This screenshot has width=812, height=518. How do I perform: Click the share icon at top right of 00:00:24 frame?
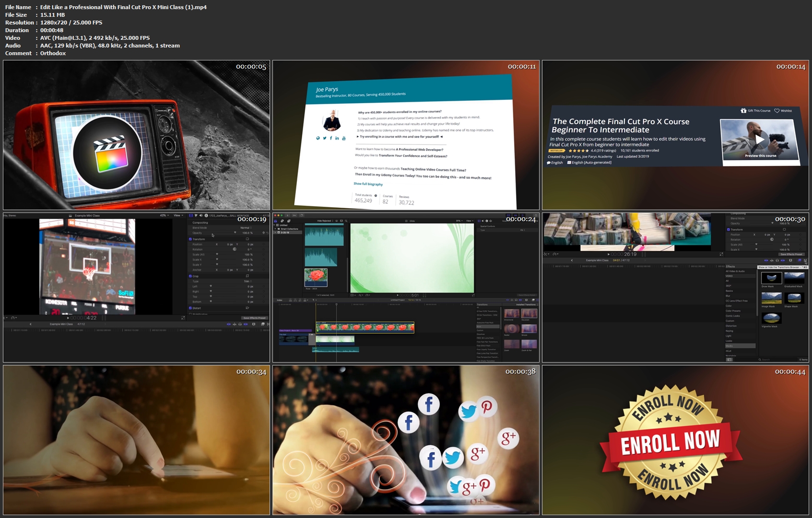[536, 215]
